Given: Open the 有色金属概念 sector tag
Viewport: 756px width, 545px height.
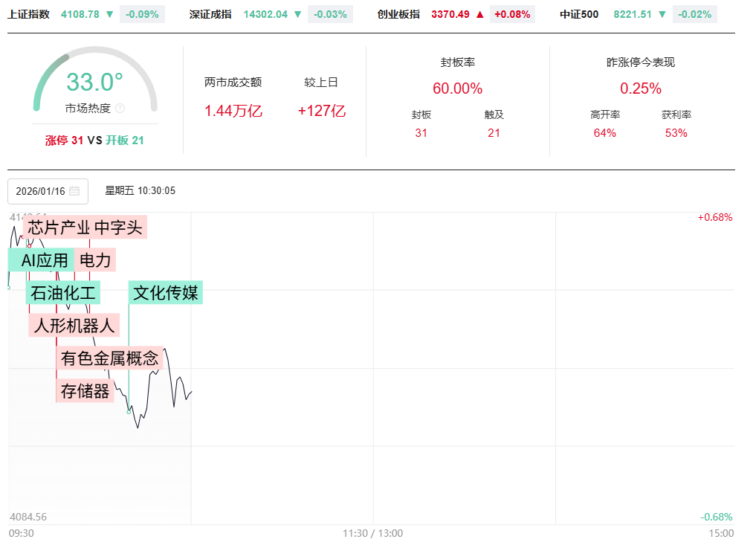Looking at the screenshot, I should click(110, 358).
